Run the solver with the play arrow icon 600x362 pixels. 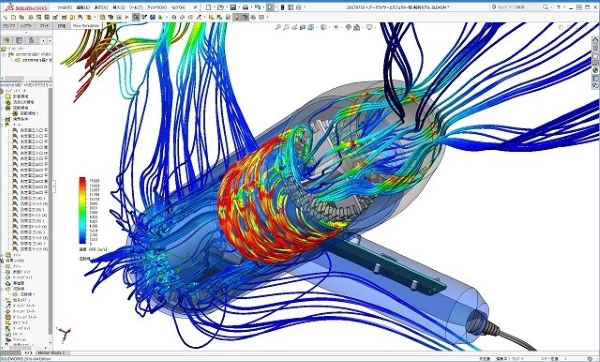[x=127, y=17]
